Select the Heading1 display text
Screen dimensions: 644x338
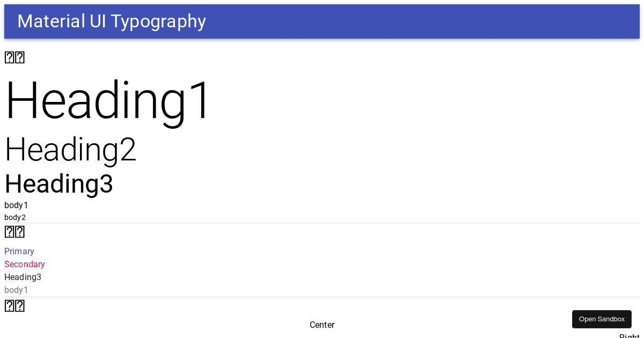(x=107, y=100)
